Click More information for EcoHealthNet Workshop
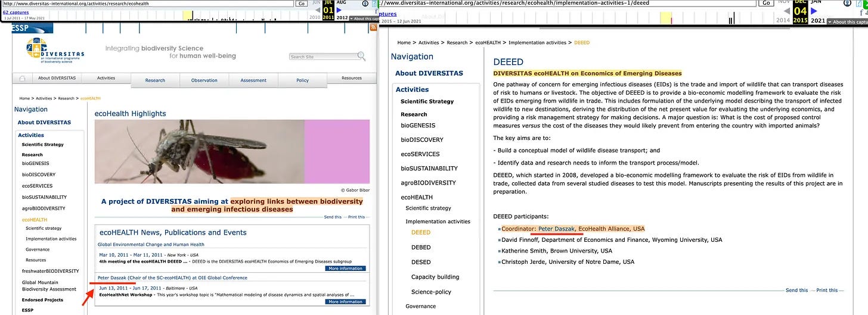 tap(346, 302)
